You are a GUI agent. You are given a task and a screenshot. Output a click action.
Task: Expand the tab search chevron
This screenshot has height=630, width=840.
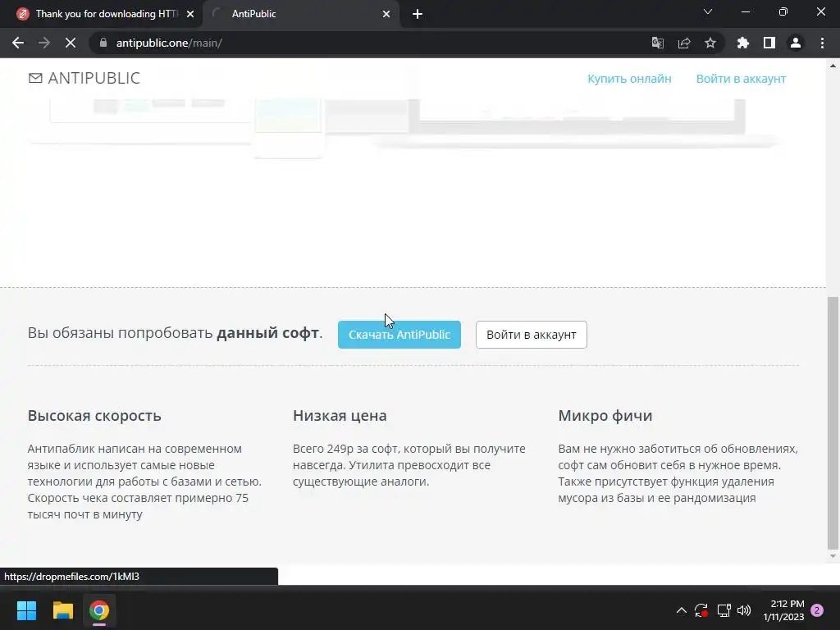(708, 11)
